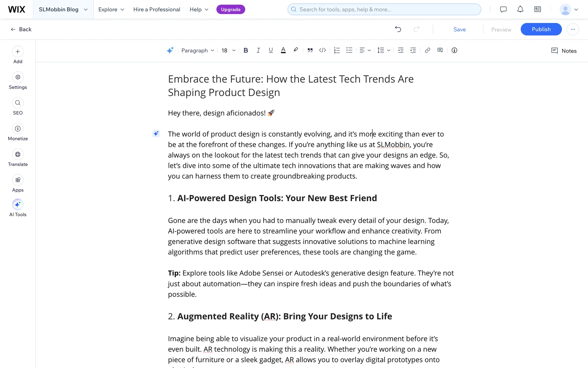Insert a hyperlink using the link icon
The image size is (588, 368).
click(428, 50)
